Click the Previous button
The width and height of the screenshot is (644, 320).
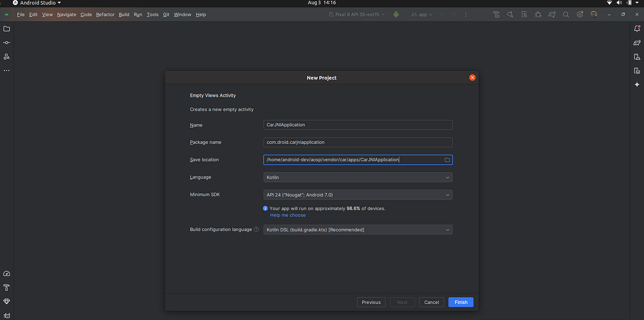(x=371, y=302)
